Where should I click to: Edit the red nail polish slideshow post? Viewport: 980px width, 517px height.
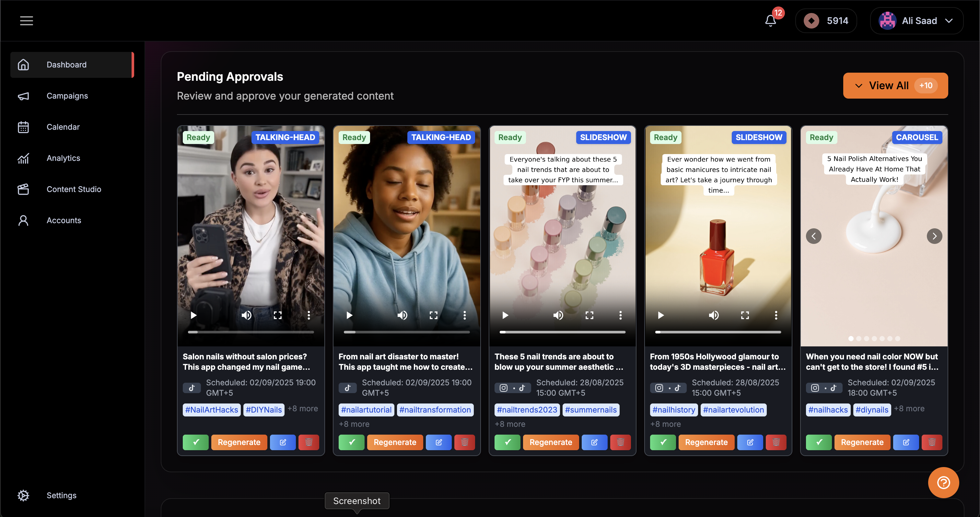tap(750, 442)
